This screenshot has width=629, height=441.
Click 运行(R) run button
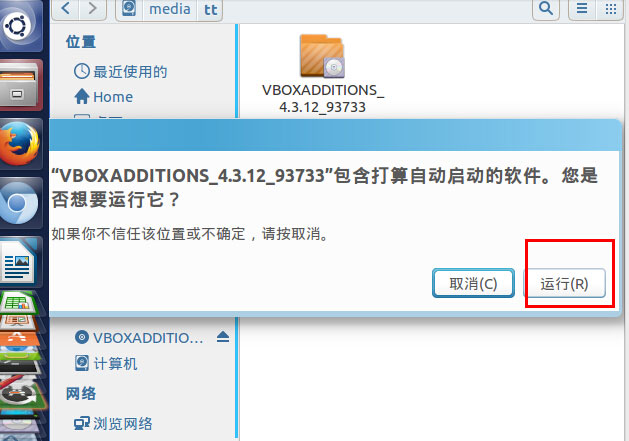pos(564,283)
